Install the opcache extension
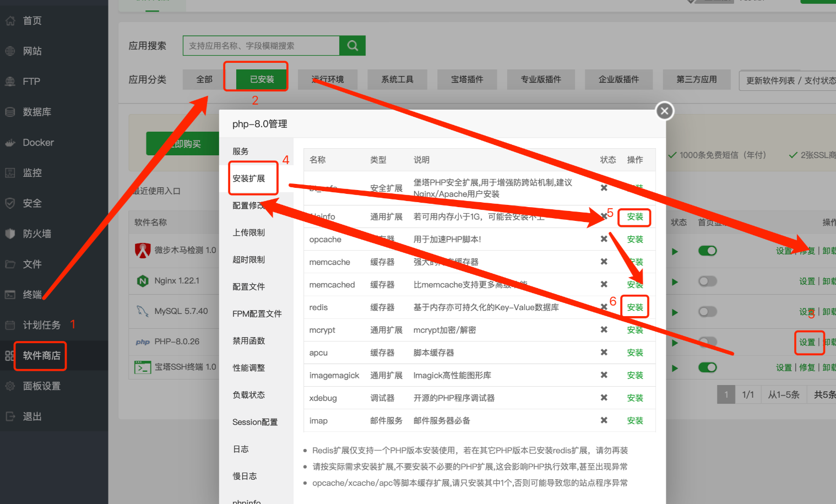 (x=634, y=240)
